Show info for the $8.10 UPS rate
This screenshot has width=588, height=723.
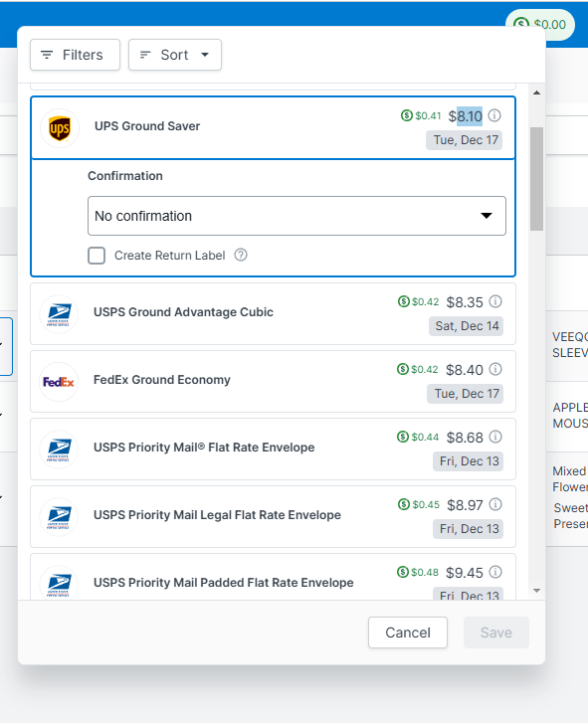[494, 115]
